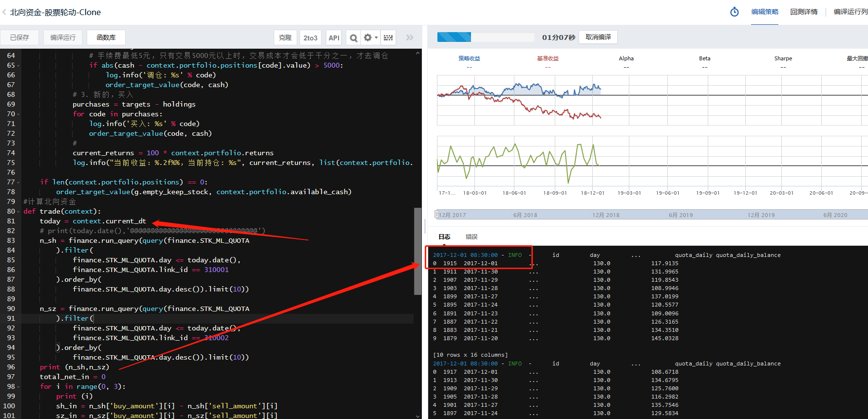Click log row with date 2017-11-30 id 1911
This screenshot has width=868, height=419.
pyautogui.click(x=555, y=272)
